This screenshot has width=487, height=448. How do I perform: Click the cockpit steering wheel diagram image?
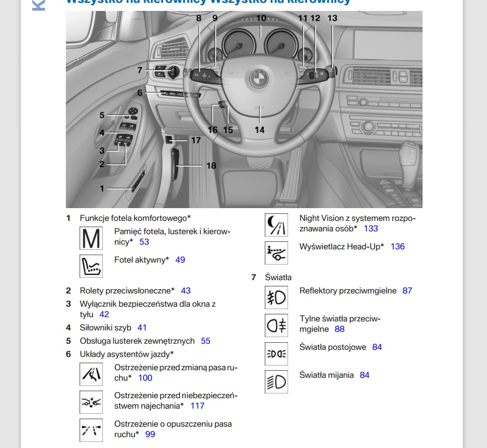(x=244, y=110)
